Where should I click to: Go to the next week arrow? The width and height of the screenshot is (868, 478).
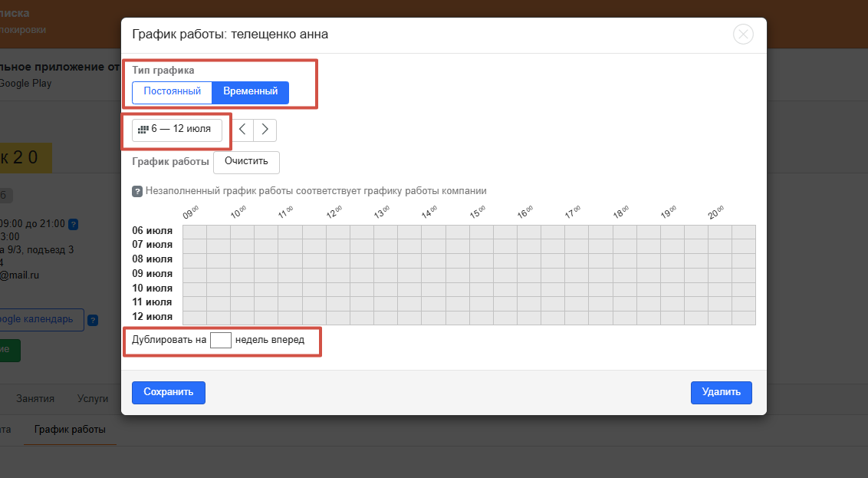point(265,130)
